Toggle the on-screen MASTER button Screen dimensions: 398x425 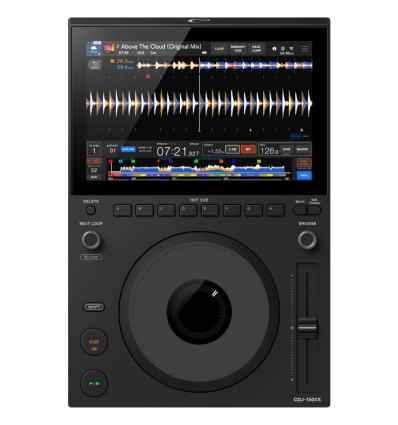[x=303, y=150]
